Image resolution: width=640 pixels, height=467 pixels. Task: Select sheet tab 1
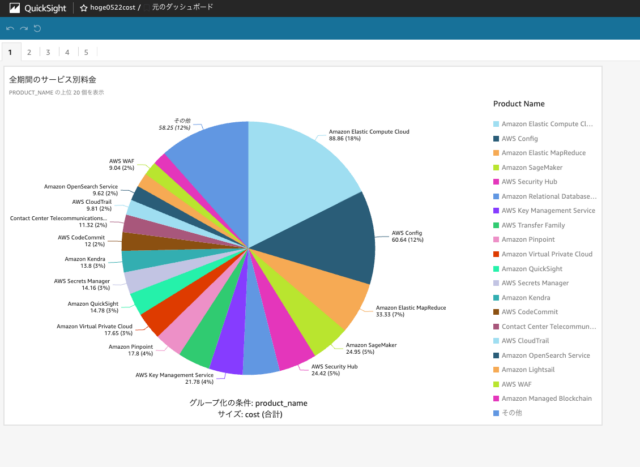10,52
